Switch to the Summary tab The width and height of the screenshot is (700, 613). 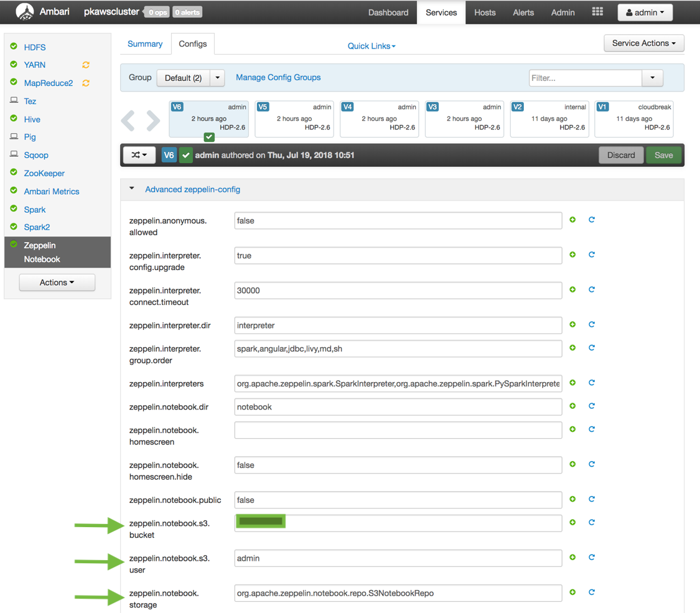[x=145, y=44]
